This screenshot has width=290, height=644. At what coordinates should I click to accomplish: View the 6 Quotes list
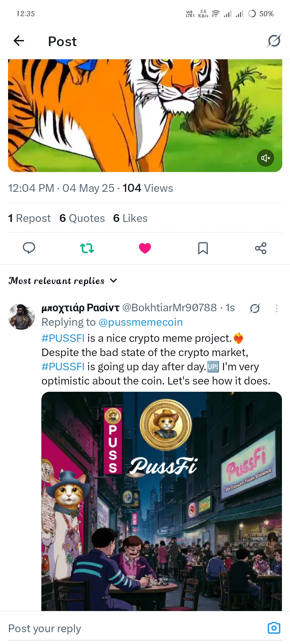[82, 218]
